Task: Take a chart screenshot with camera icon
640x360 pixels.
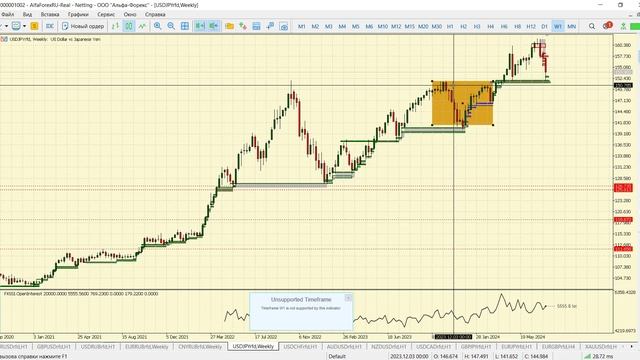Action: coord(284,26)
